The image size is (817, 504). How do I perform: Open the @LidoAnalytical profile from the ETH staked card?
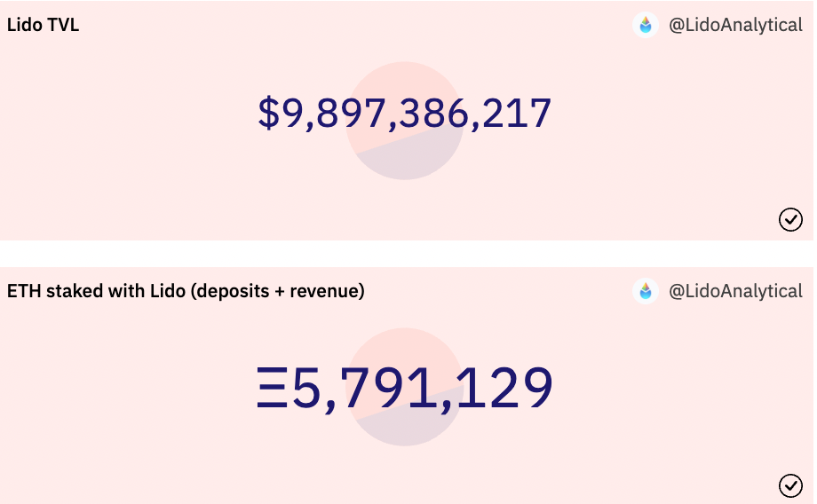pos(734,291)
